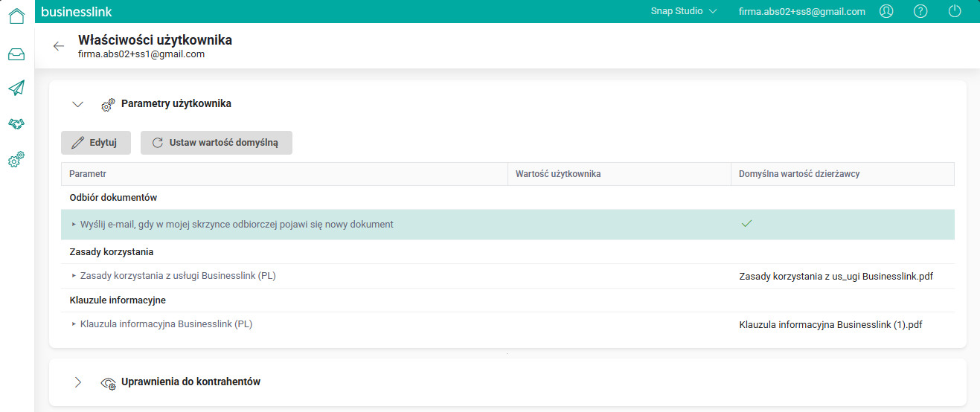Click the user profile icon in top bar

886,11
